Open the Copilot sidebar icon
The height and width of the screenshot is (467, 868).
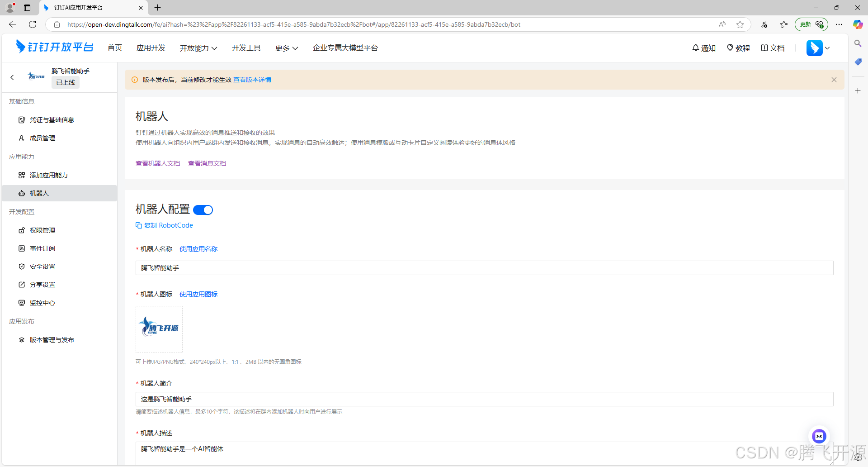(x=858, y=24)
